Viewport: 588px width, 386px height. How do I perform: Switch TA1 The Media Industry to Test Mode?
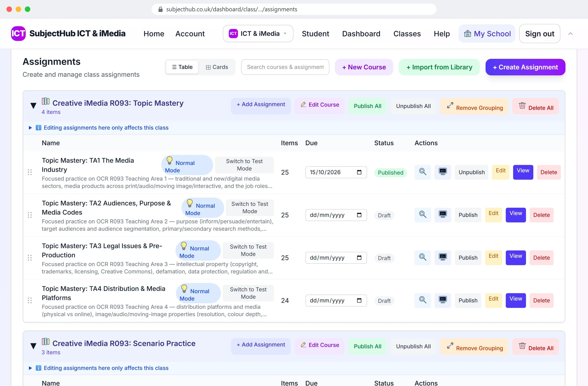[244, 165]
